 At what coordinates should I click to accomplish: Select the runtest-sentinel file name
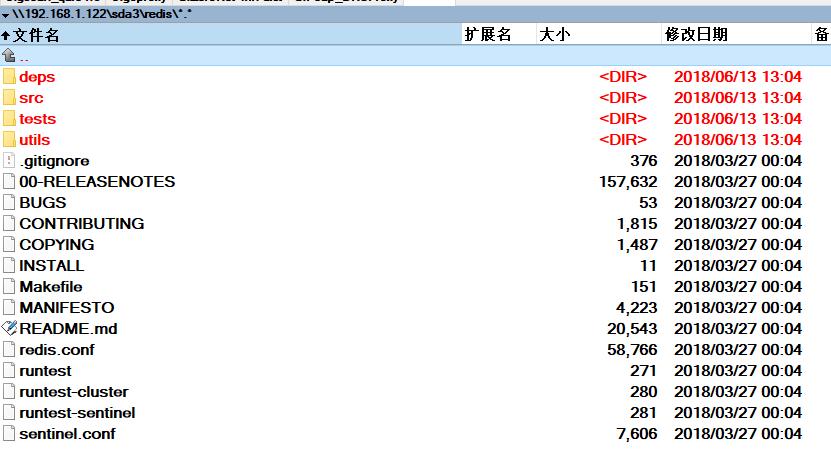point(77,412)
